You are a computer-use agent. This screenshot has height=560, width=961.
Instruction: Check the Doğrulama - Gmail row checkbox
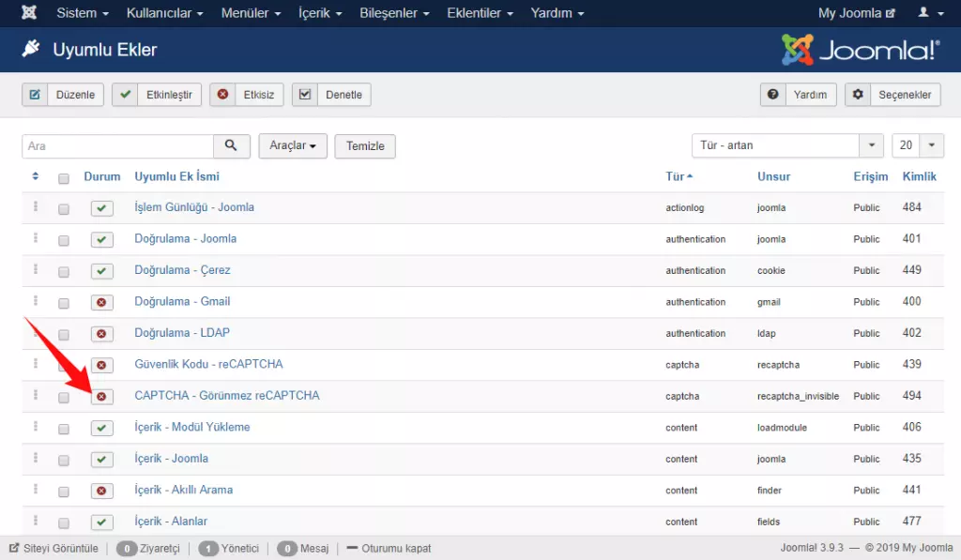click(64, 303)
